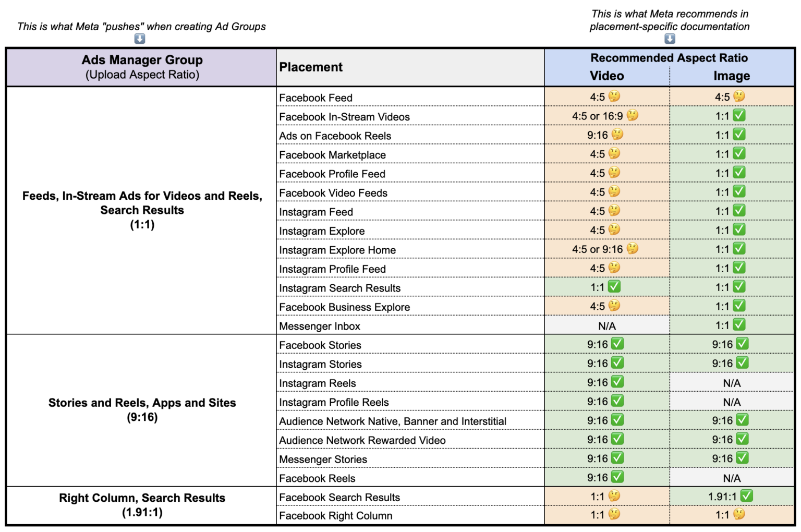801x532 pixels.
Task: Select the 'Recommended Aspect Ratio' header cell
Action: tap(669, 57)
